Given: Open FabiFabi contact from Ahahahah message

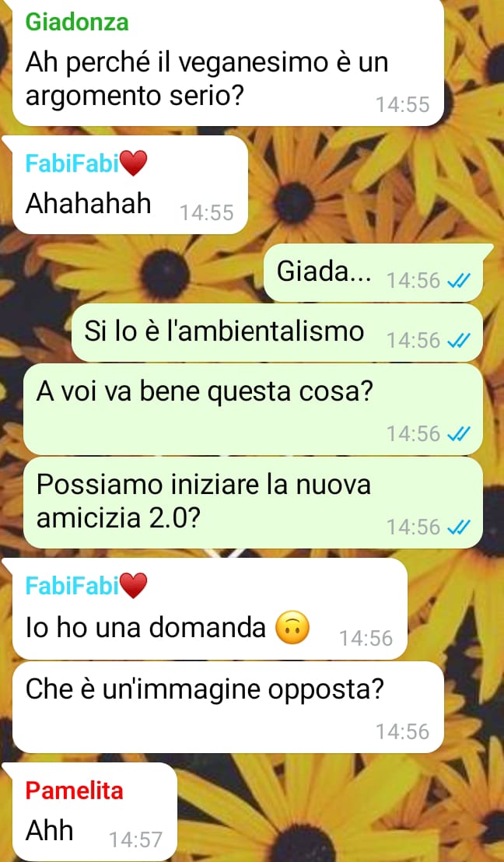Looking at the screenshot, I should pos(72,163).
